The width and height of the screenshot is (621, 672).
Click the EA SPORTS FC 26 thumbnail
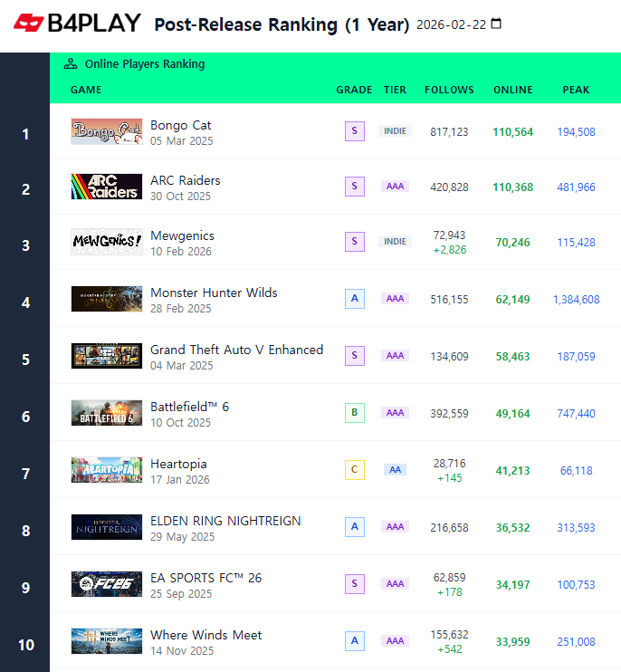point(107,584)
